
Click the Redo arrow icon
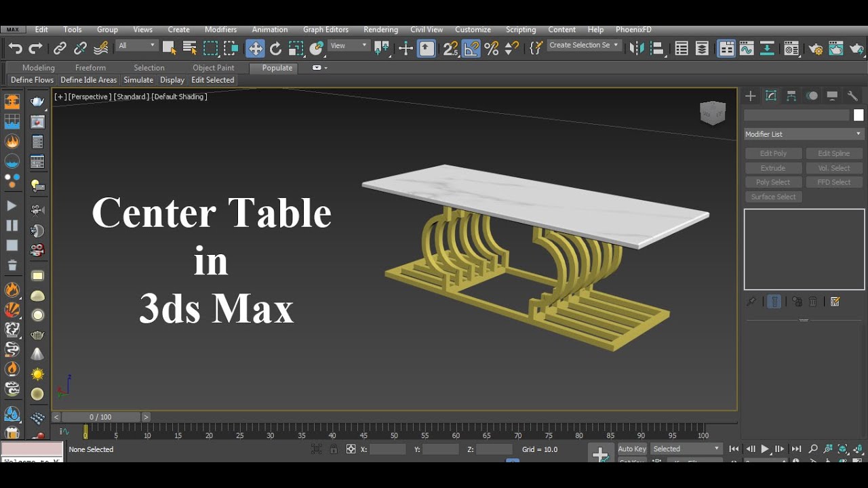(x=35, y=48)
